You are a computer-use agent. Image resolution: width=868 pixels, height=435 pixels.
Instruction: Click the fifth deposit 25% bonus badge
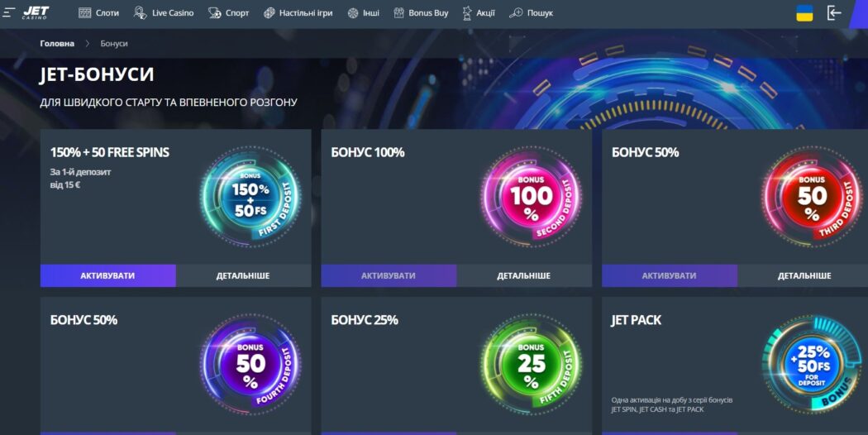pos(532,364)
